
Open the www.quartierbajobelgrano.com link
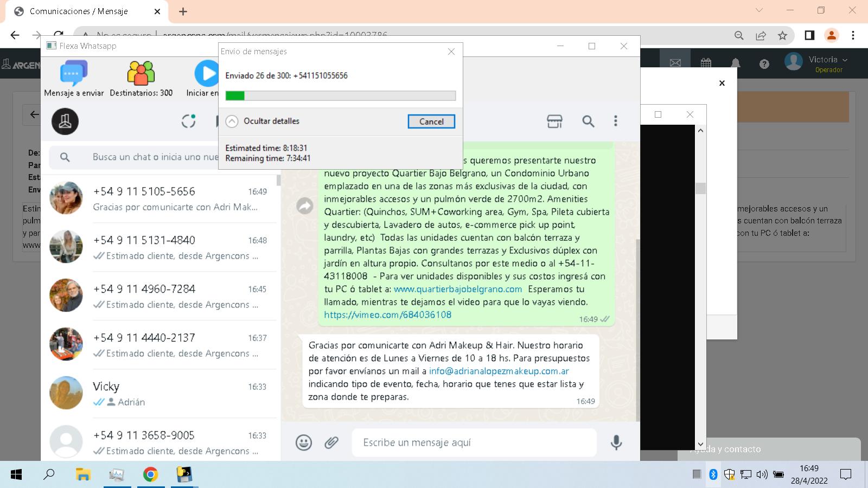click(458, 289)
